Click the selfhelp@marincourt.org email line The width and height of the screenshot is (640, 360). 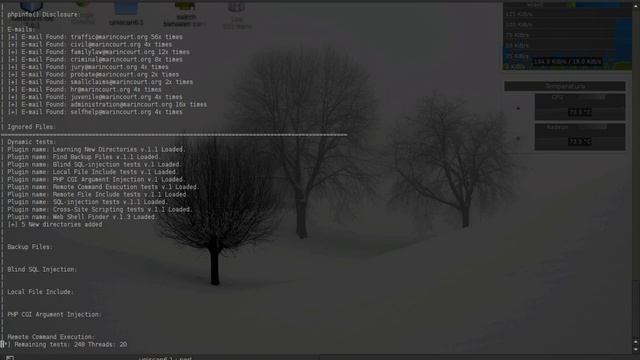click(95, 112)
